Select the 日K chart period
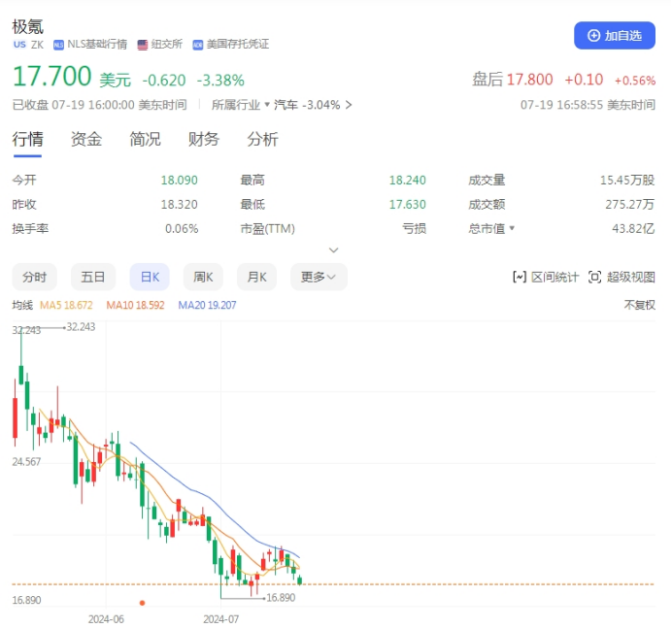 (x=150, y=277)
